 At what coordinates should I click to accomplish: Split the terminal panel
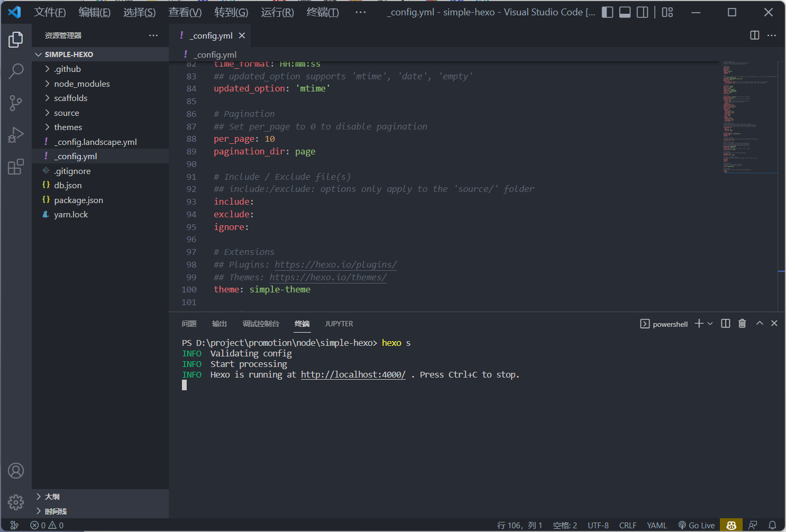pyautogui.click(x=726, y=324)
